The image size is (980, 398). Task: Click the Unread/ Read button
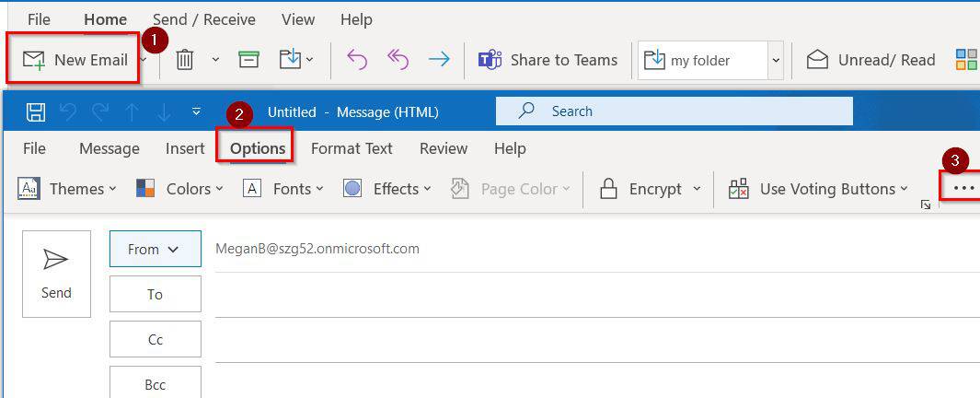point(870,60)
